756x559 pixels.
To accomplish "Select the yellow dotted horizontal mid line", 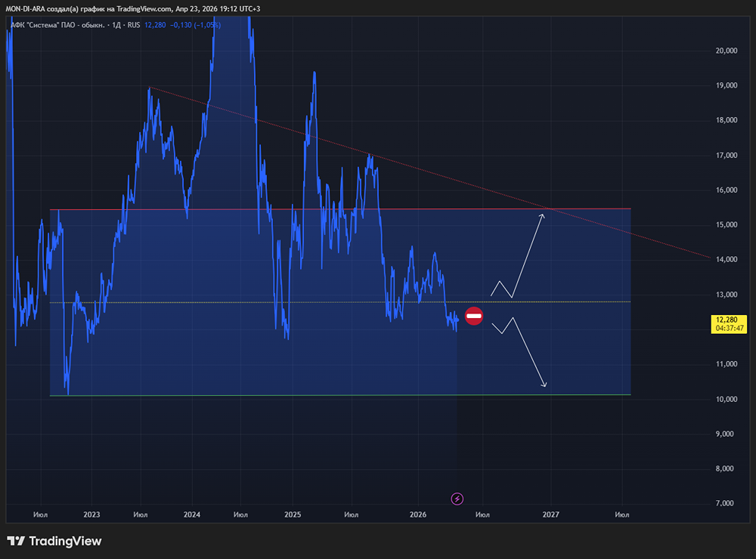I will 340,302.
